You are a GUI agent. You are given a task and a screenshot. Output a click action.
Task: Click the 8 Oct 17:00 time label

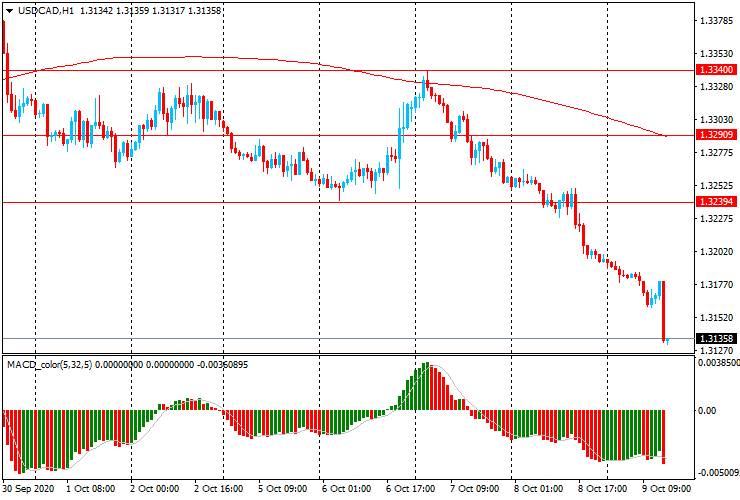(x=603, y=489)
